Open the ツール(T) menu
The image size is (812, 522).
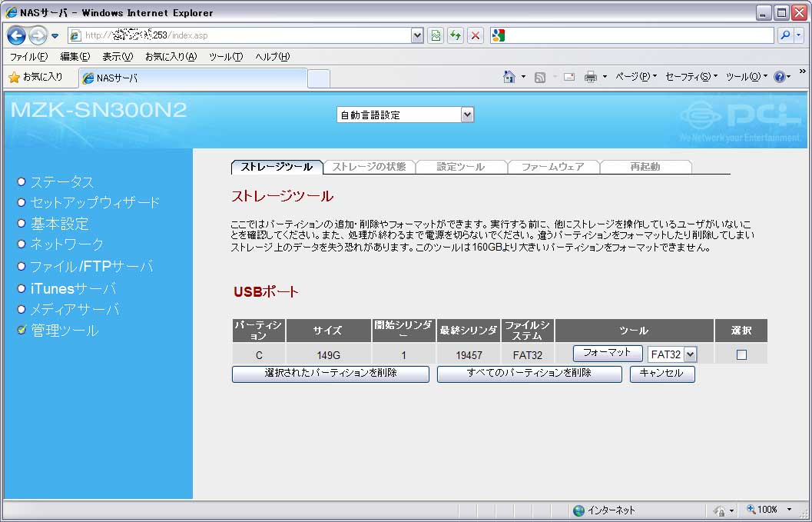[226, 56]
